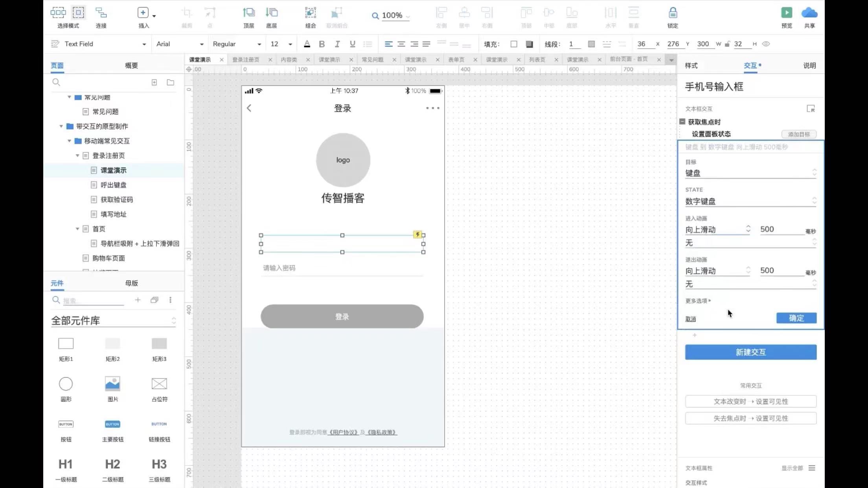Click the Bring to Front (顶层) icon

pos(248,13)
